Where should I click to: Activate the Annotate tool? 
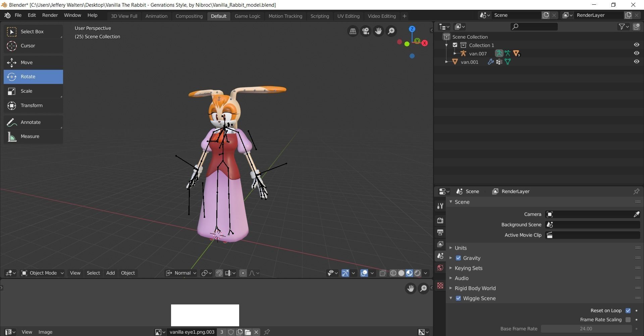point(33,122)
